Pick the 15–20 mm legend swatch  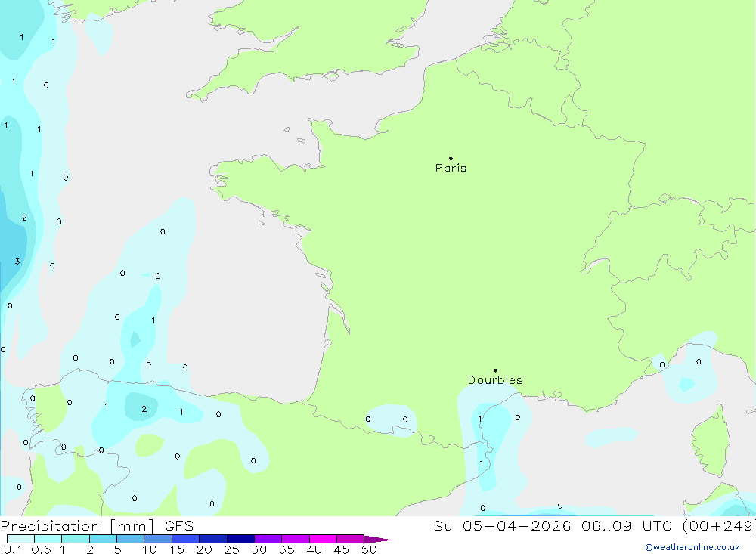[186, 539]
